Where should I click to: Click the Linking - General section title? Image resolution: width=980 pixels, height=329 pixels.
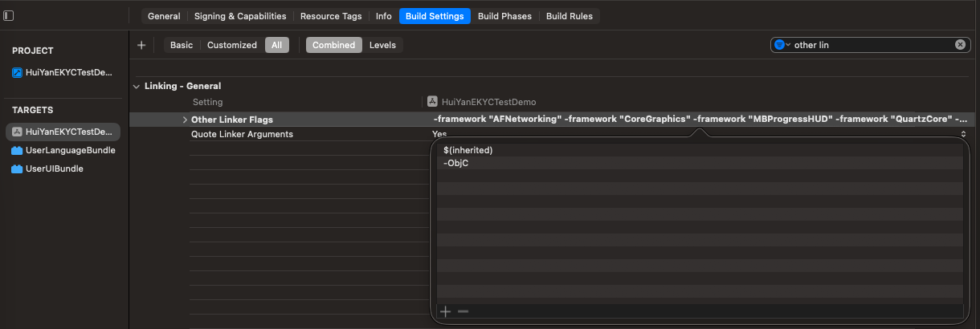pyautogui.click(x=182, y=86)
